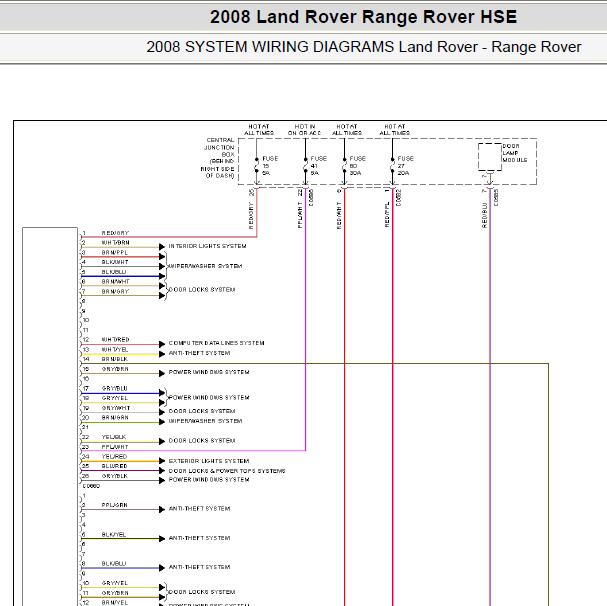Click the WHT/RED wire label at pin 12
This screenshot has width=607, height=606.
pyautogui.click(x=115, y=340)
